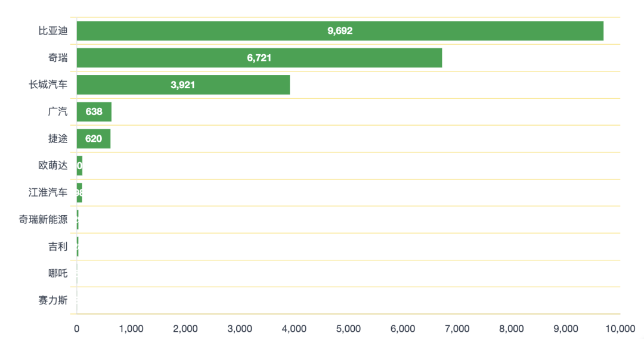Screen dimensions: 644x339
Task: Click the small 欧萌达 green bar
Action: [79, 166]
